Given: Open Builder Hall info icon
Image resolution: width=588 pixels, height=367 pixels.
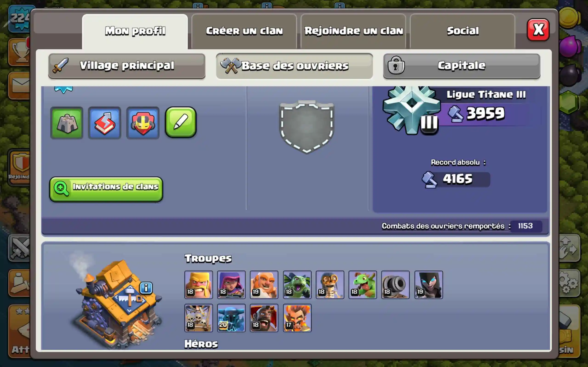Looking at the screenshot, I should coord(146,288).
